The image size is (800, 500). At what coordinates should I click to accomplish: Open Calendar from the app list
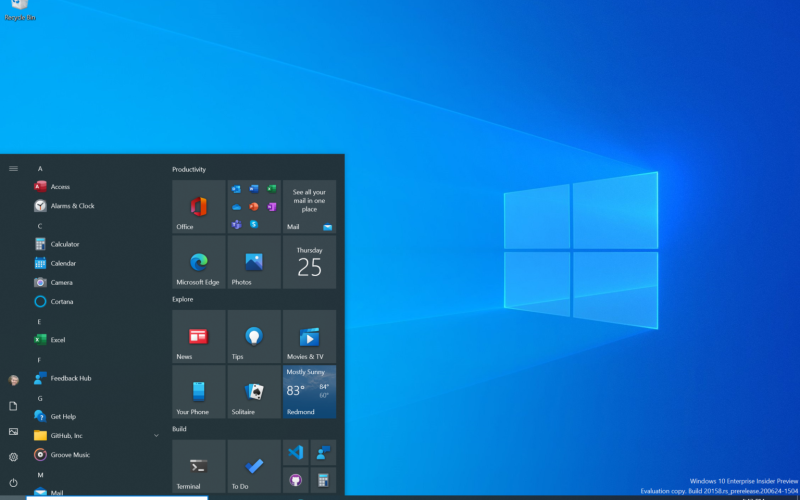[97, 263]
